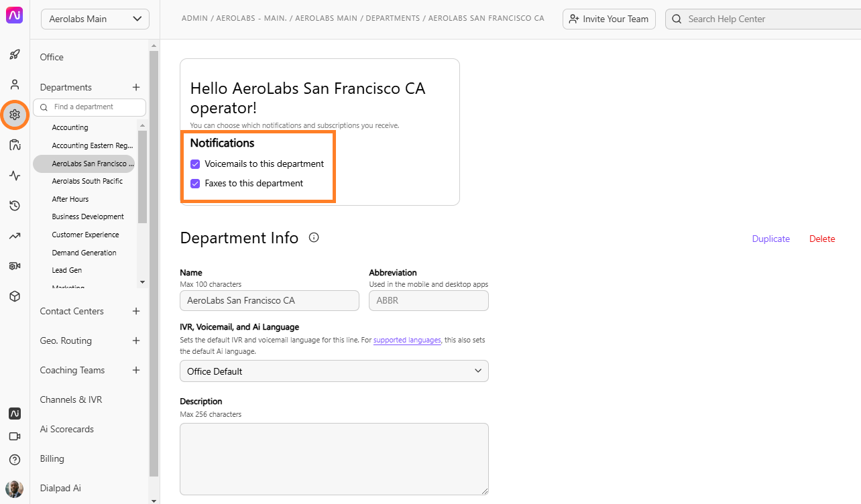Image resolution: width=861 pixels, height=504 pixels.
Task: Click the Abbreviation input field
Action: [428, 300]
